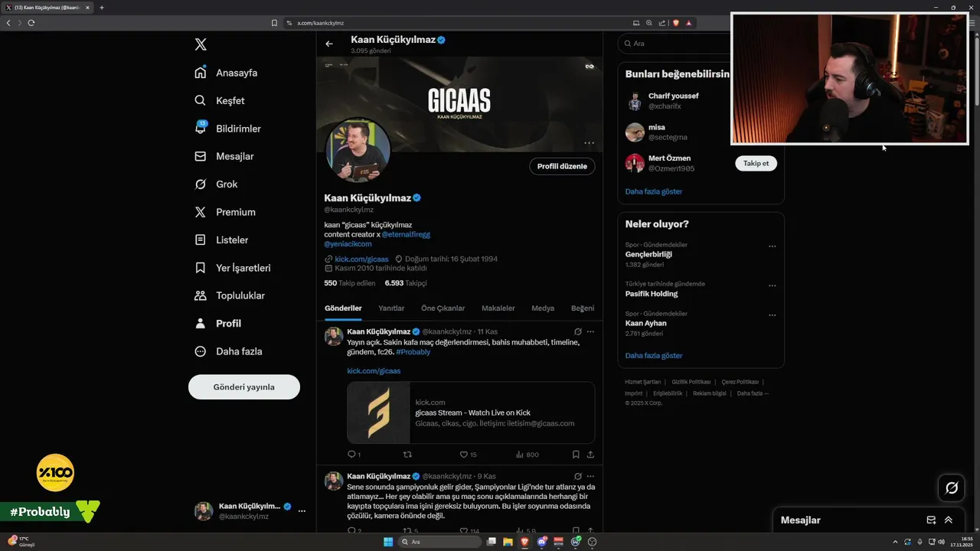Open @yeniacikcom mention link
980x551 pixels.
coord(348,244)
